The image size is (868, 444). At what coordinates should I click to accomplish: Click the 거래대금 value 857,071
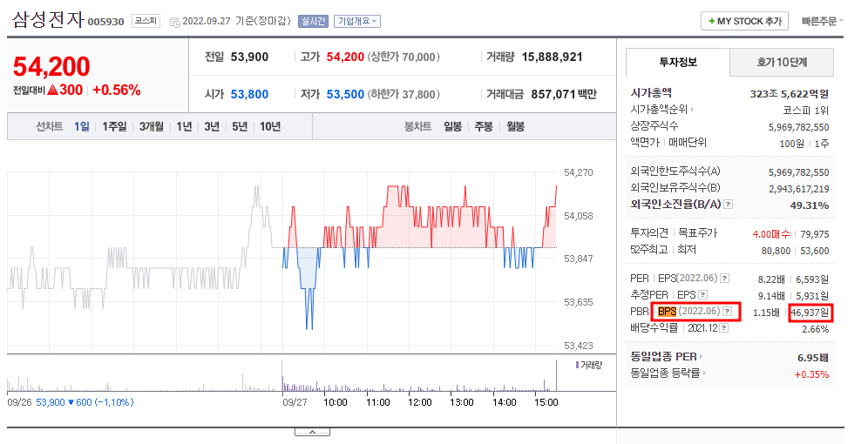(x=553, y=95)
